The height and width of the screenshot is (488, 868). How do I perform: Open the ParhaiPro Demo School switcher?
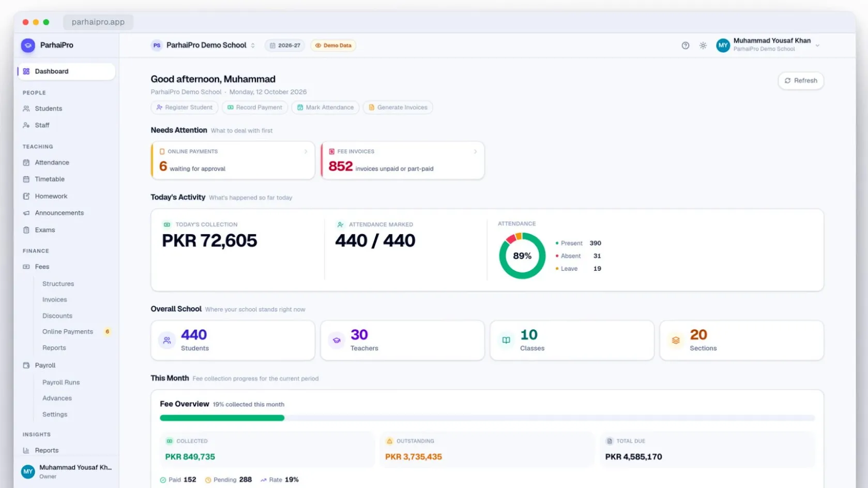pyautogui.click(x=203, y=45)
